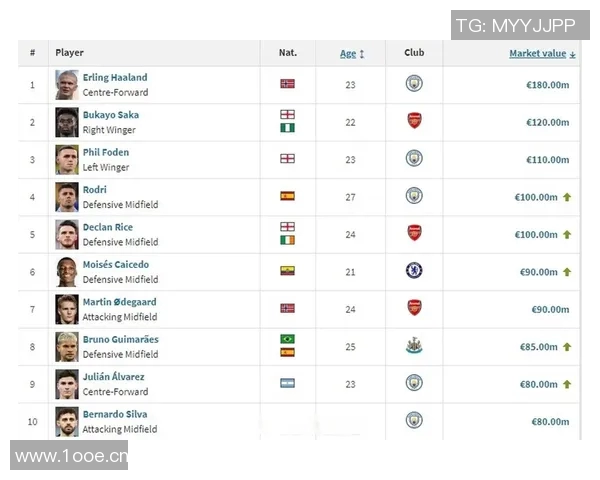Click Bukayo Saka portrait thumbnail
This screenshot has height=480, width=600.
(67, 122)
